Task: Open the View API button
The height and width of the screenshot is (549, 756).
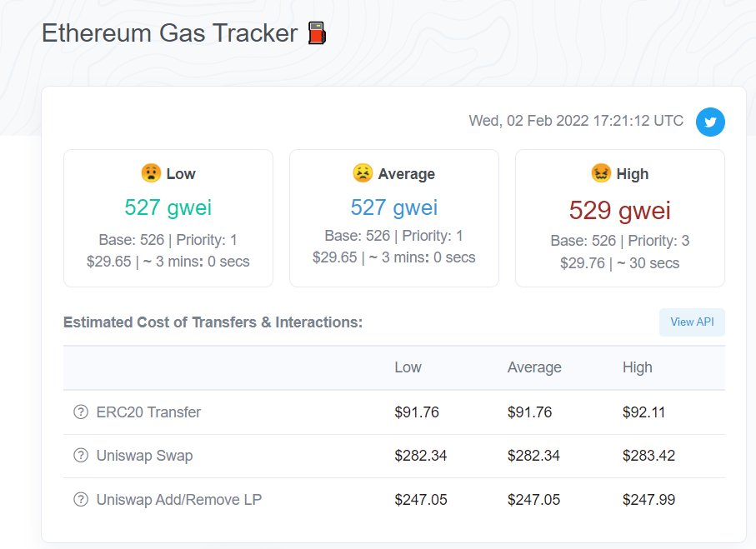Action: click(692, 322)
